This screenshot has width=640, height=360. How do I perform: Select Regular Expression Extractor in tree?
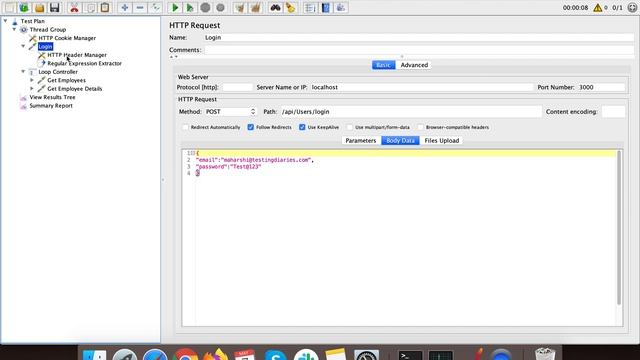(84, 63)
